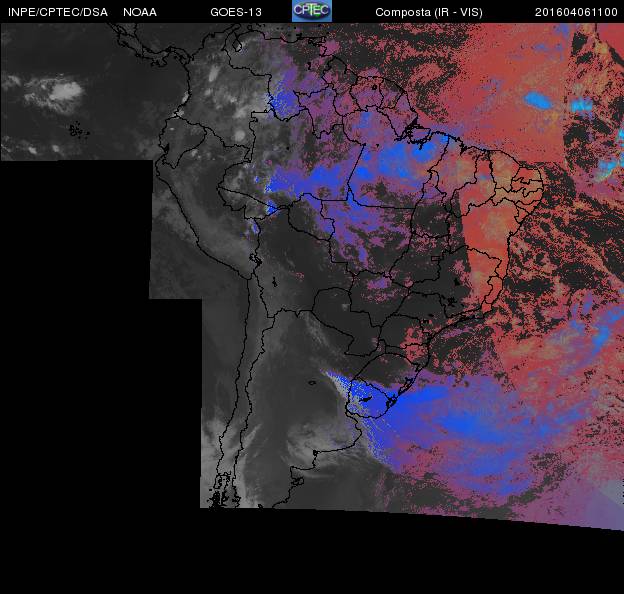Click the Composta (IR - VIS) title

tap(429, 12)
